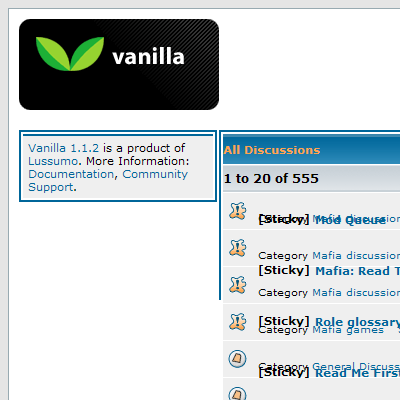The image size is (400, 400).
Task: Open the Role glossary discussion
Action: (x=357, y=322)
